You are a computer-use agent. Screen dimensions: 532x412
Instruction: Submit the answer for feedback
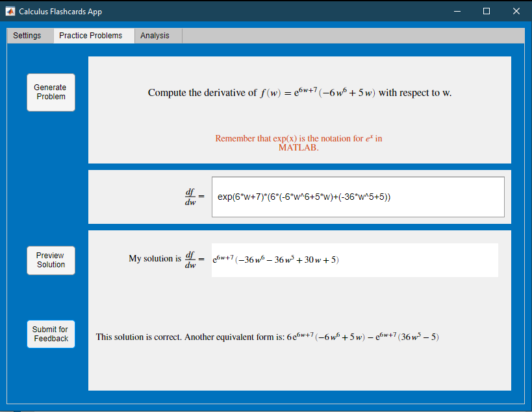pos(51,334)
